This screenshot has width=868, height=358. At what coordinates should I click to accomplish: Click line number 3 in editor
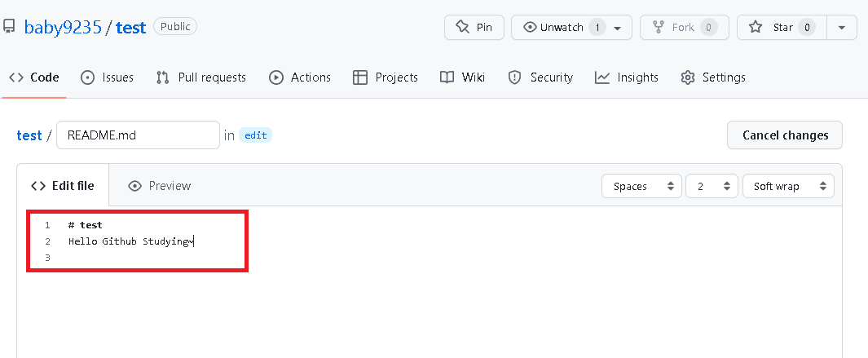[x=47, y=258]
